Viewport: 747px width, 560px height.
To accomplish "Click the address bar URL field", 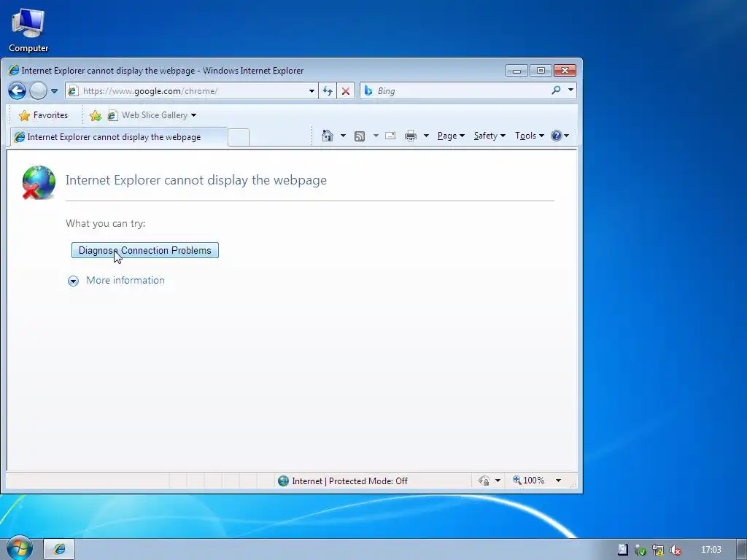I will coord(193,91).
